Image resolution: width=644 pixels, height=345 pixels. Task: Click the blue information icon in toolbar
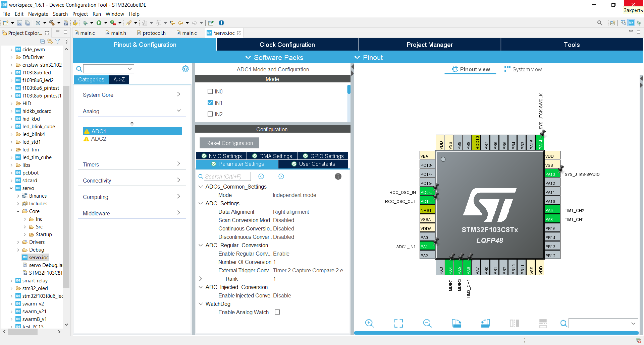(x=221, y=23)
